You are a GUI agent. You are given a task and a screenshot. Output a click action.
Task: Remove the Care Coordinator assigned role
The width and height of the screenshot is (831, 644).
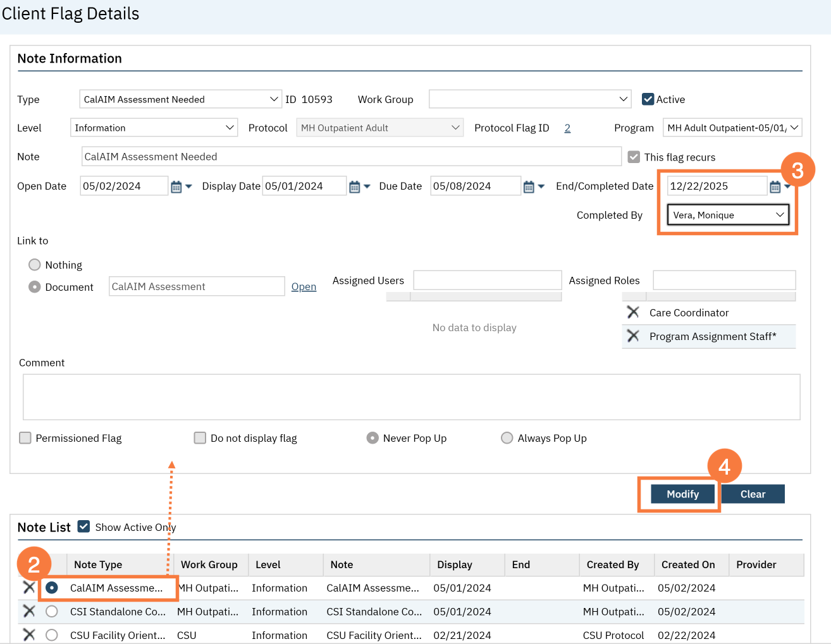coord(633,312)
